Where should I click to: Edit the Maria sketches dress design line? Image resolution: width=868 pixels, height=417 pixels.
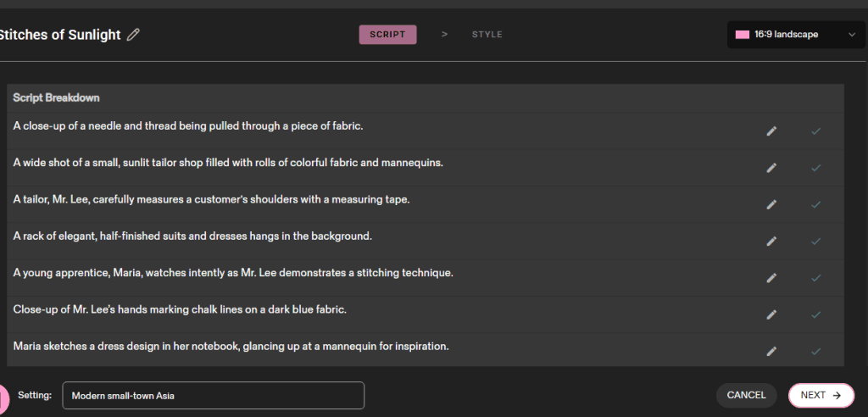pyautogui.click(x=771, y=351)
